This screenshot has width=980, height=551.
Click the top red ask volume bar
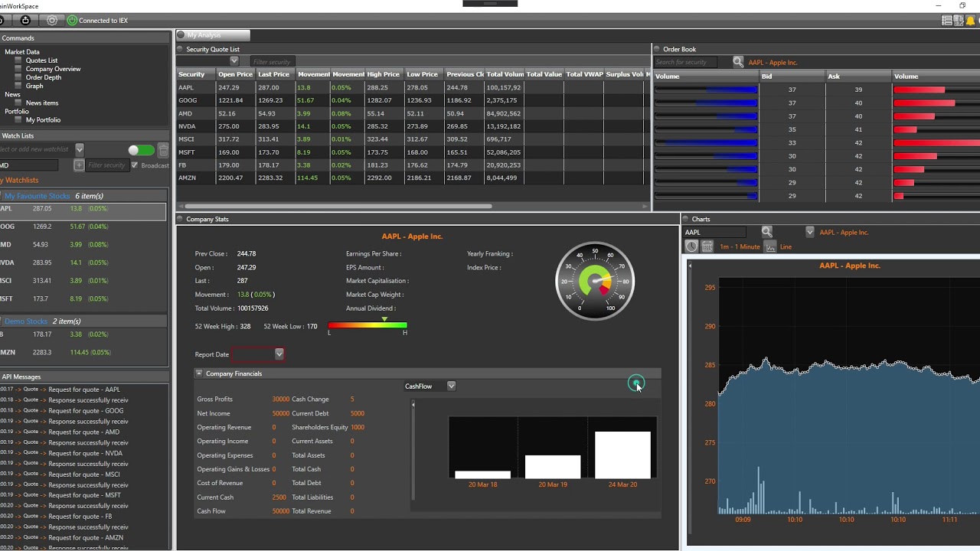[x=920, y=90]
